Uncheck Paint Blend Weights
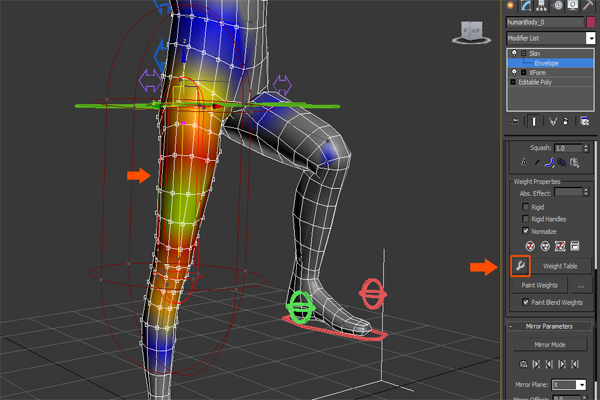The width and height of the screenshot is (600, 400). coord(526,302)
